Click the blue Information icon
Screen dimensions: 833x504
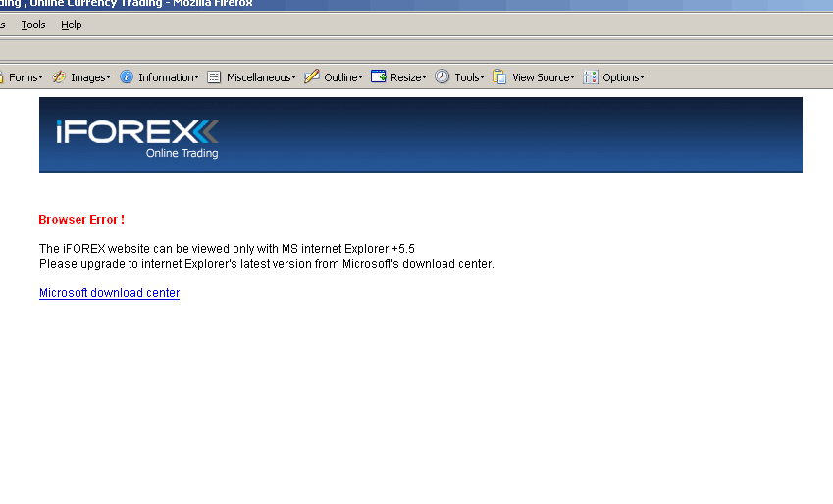click(126, 77)
